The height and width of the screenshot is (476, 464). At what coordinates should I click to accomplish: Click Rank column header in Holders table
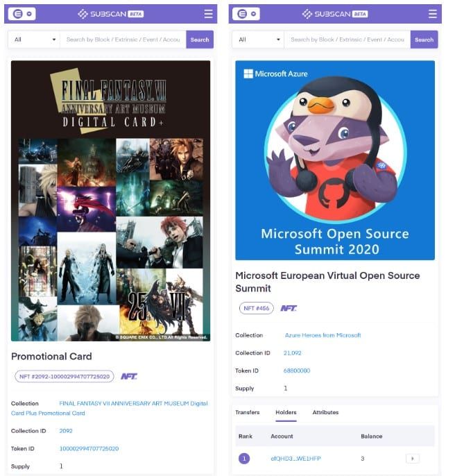point(246,436)
